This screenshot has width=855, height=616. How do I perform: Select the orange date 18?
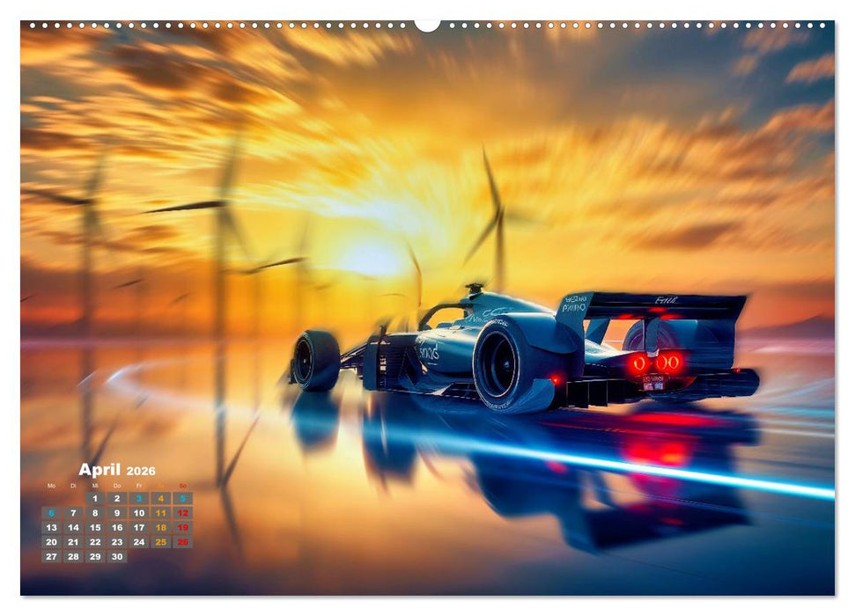tap(160, 528)
